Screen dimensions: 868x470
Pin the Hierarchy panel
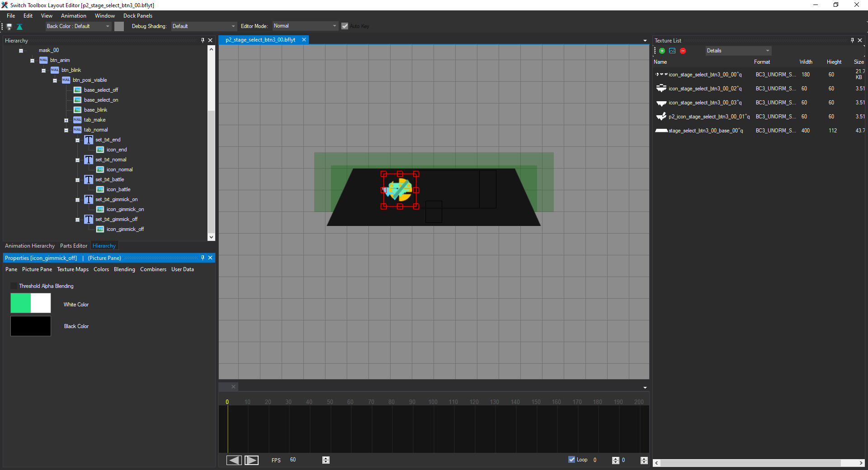coord(203,40)
